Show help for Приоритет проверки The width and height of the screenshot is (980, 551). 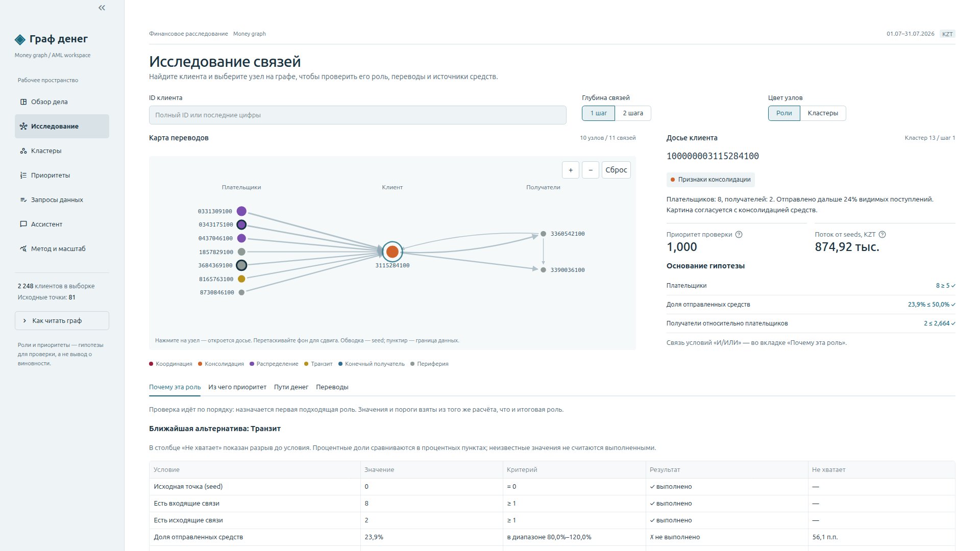click(x=739, y=235)
